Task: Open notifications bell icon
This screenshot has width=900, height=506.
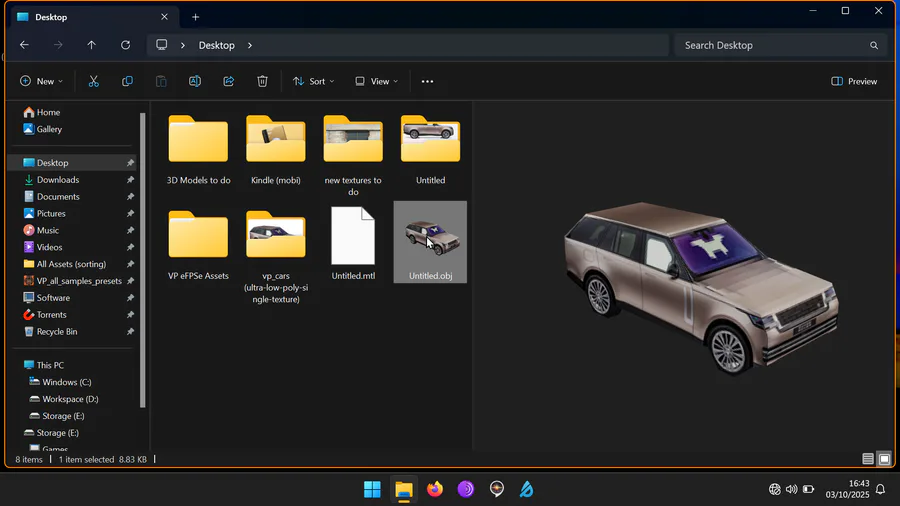Action: (x=880, y=489)
